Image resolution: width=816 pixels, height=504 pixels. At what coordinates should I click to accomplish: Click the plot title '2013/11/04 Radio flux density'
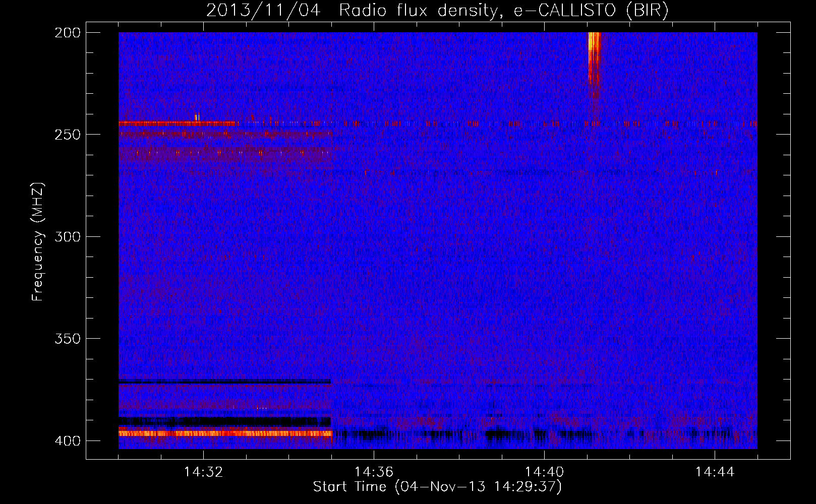pos(437,10)
